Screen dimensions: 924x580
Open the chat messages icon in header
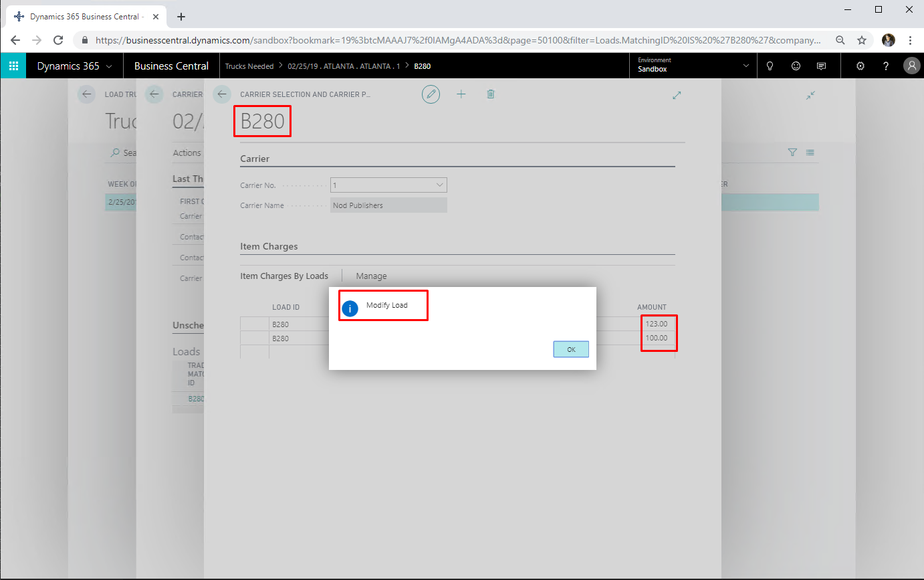tap(821, 66)
